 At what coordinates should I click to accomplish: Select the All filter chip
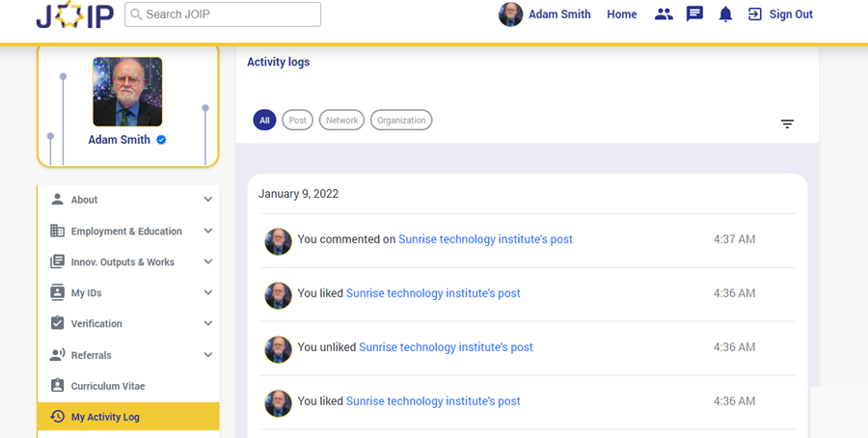pyautogui.click(x=264, y=121)
